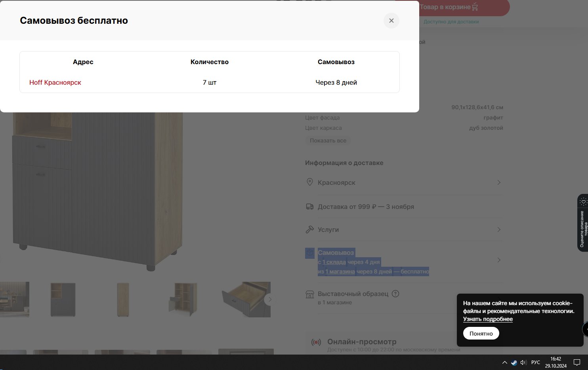Click the Услуги hammer icon
588x370 pixels.
(x=310, y=230)
